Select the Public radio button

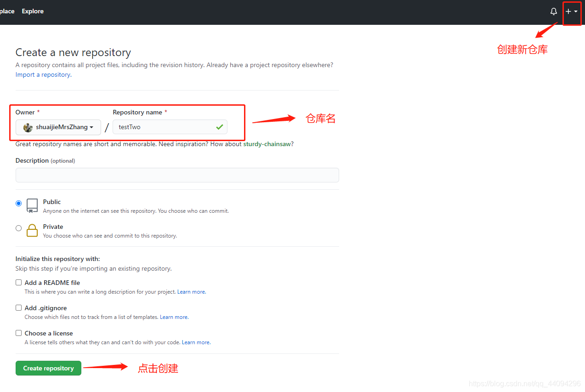pyautogui.click(x=18, y=203)
